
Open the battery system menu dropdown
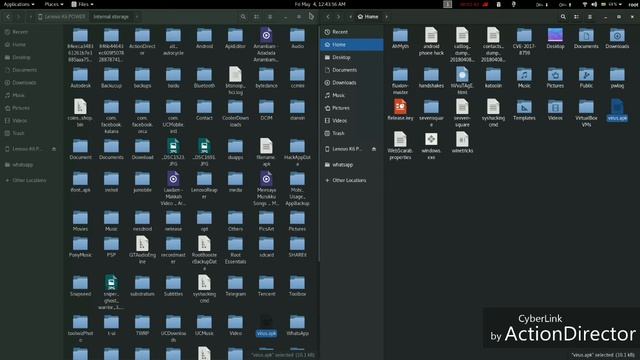pos(611,4)
